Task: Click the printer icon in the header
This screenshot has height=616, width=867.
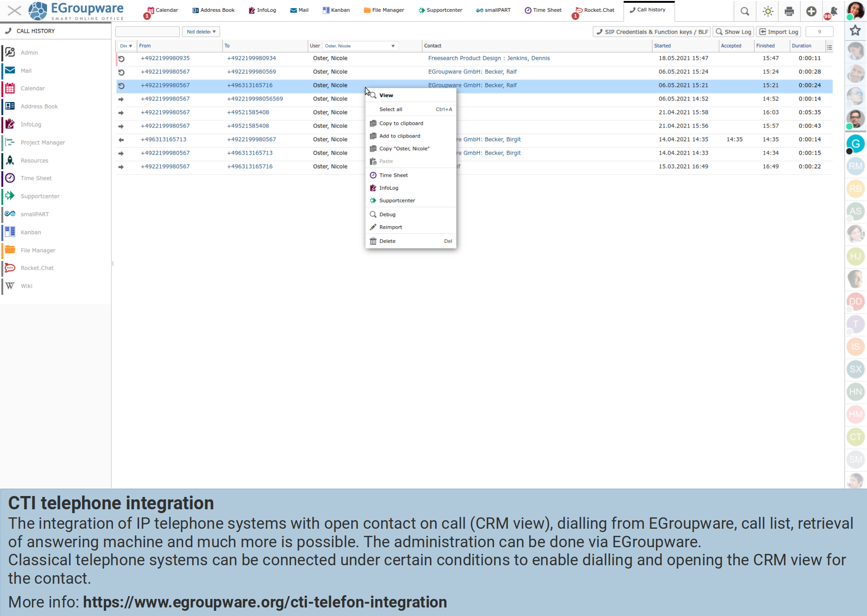Action: [789, 11]
